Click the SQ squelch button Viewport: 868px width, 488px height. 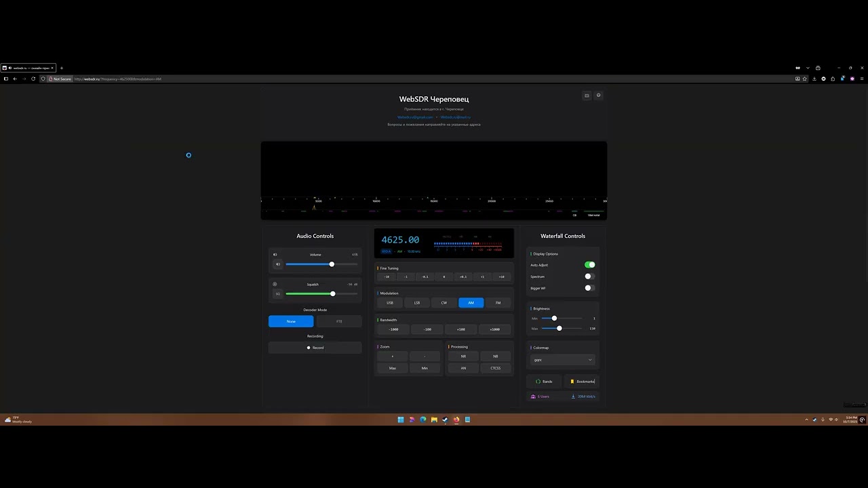277,294
